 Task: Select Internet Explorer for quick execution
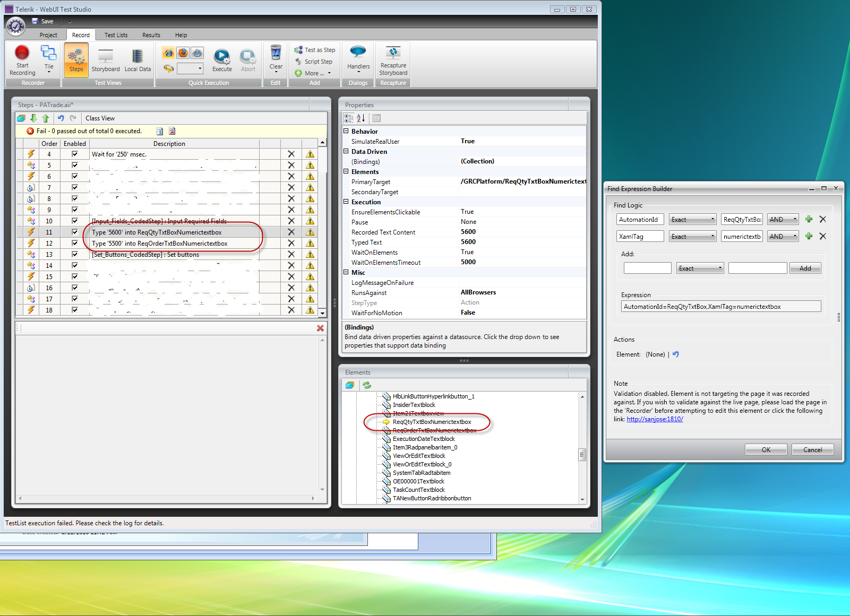tap(168, 53)
